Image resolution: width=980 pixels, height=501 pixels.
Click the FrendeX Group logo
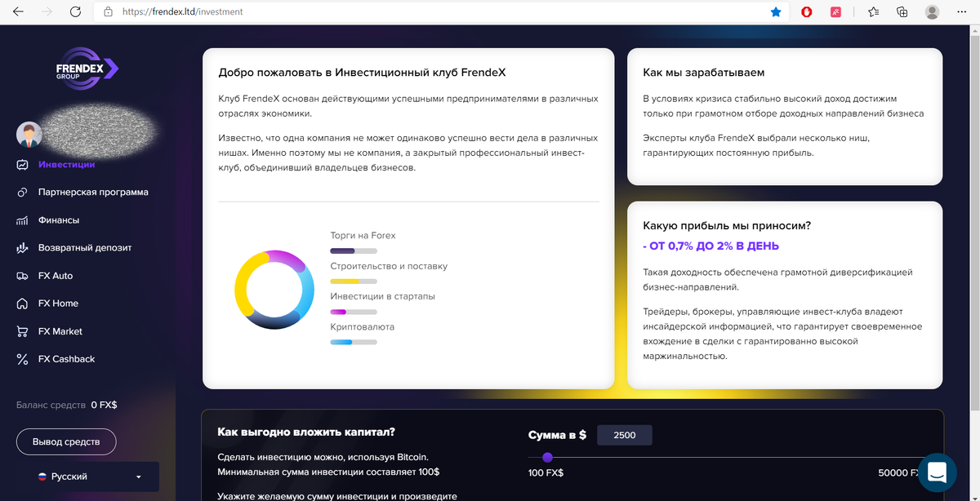[x=86, y=69]
